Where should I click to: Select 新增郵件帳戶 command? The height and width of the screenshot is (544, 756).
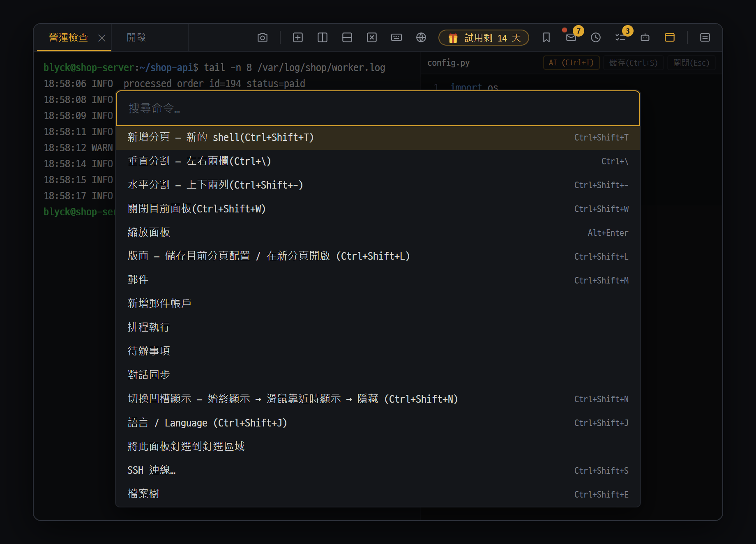(378, 304)
